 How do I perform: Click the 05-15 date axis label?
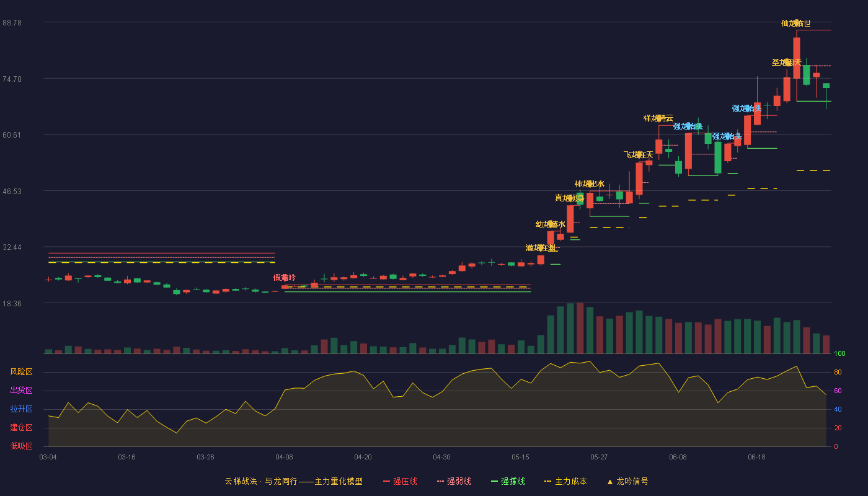tap(520, 457)
